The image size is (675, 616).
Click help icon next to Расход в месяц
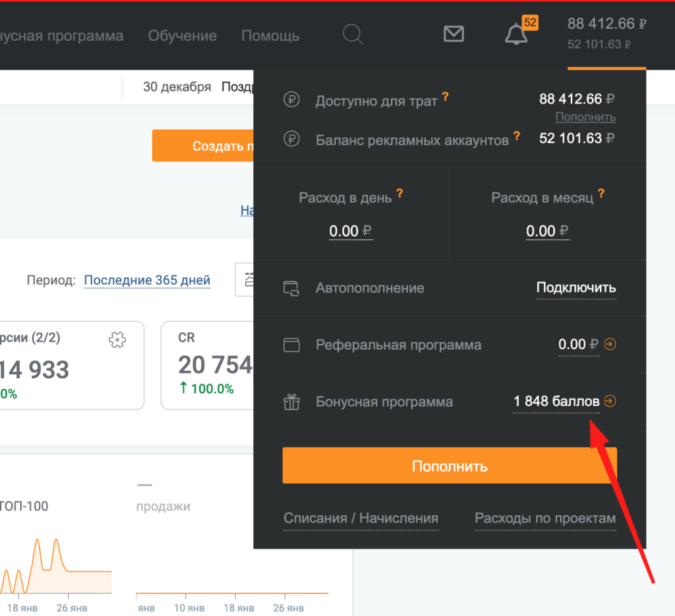tap(601, 194)
